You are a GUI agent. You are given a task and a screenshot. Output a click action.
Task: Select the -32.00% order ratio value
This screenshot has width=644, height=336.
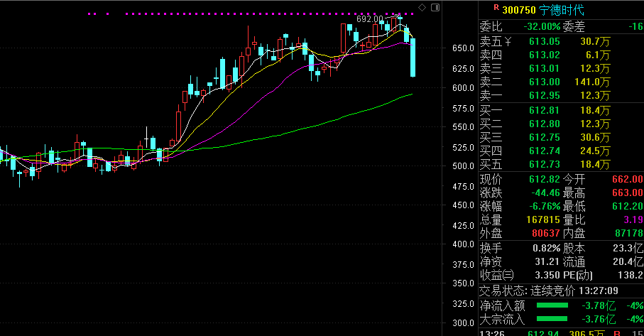tap(542, 27)
